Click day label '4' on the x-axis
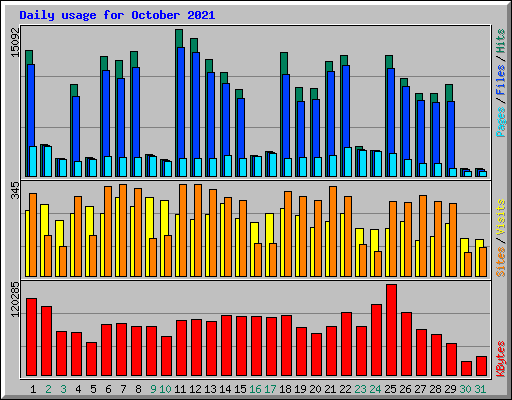 [78, 389]
